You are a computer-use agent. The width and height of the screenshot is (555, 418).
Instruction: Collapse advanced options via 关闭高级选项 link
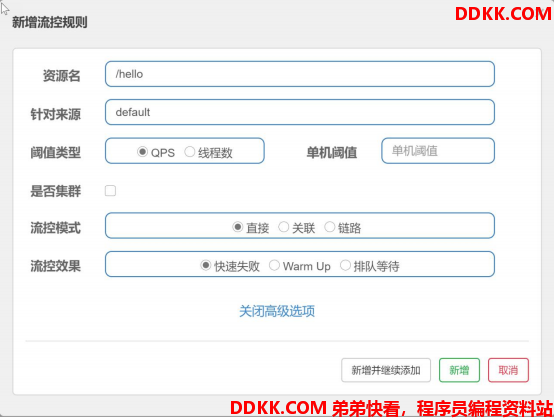(277, 311)
